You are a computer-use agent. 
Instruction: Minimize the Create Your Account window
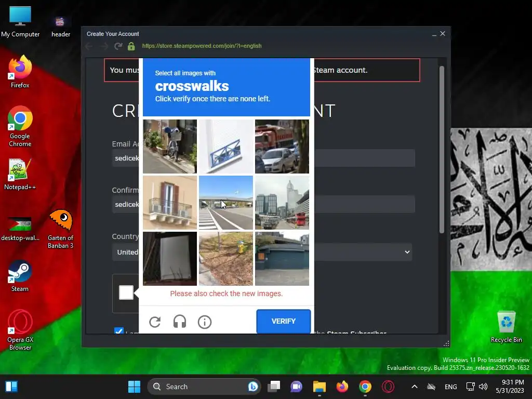434,34
